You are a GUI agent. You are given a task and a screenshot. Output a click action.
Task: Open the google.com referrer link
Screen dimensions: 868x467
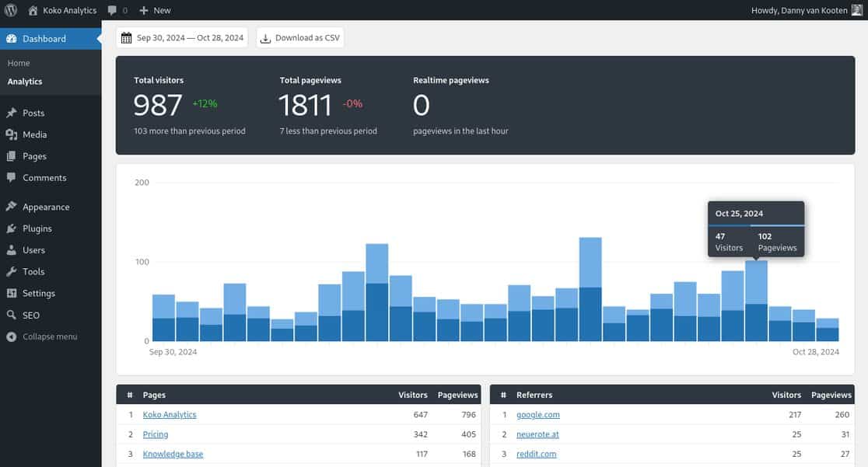click(538, 414)
